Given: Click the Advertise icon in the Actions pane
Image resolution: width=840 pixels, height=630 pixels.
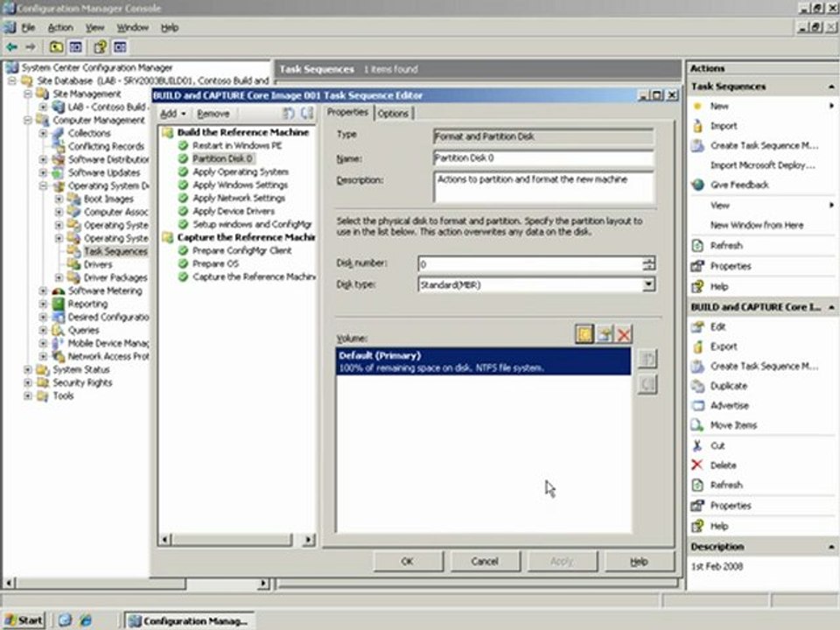Looking at the screenshot, I should (x=697, y=405).
